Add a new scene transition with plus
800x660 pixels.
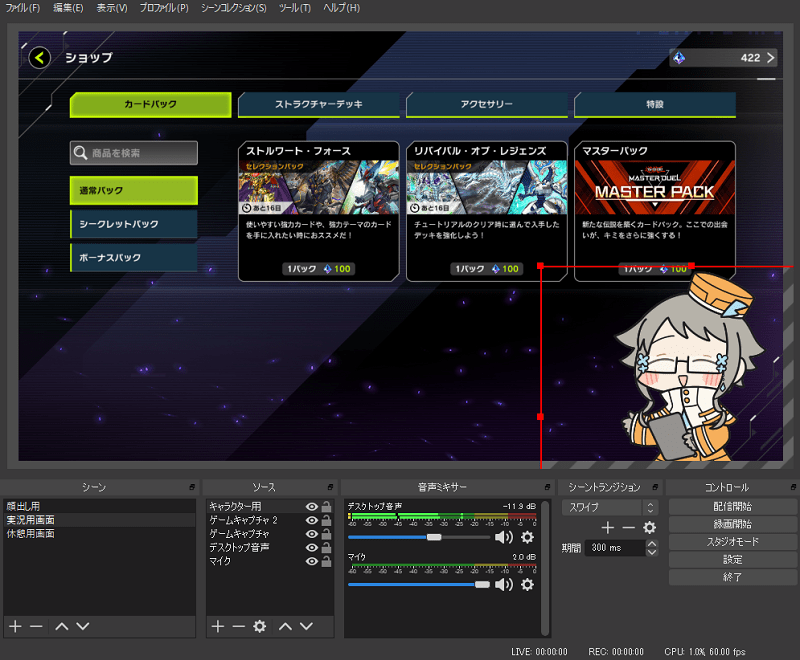[x=607, y=528]
